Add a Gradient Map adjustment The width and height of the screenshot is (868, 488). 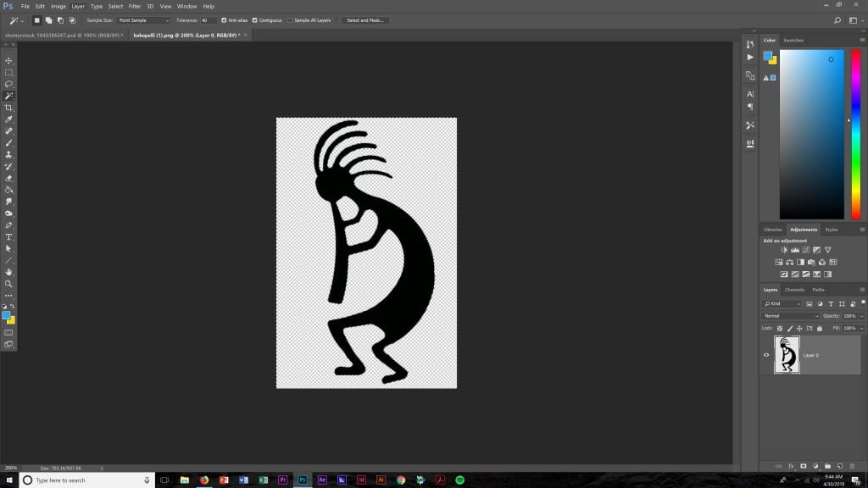click(827, 274)
